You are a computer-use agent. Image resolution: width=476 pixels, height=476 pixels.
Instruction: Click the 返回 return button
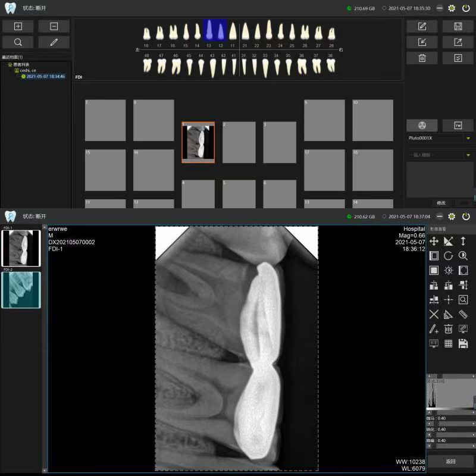click(450, 461)
